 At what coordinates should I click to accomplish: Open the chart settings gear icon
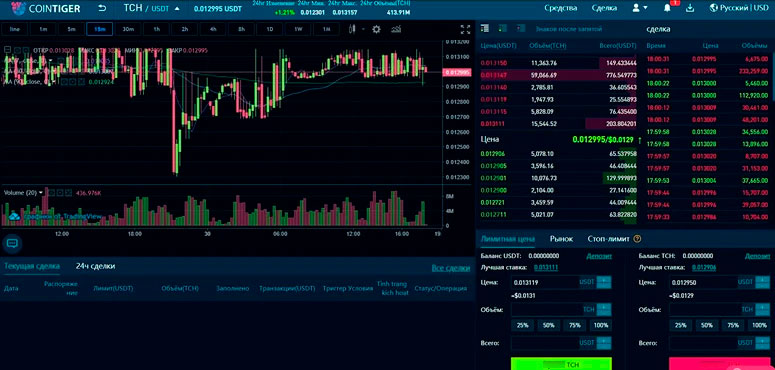tap(377, 29)
